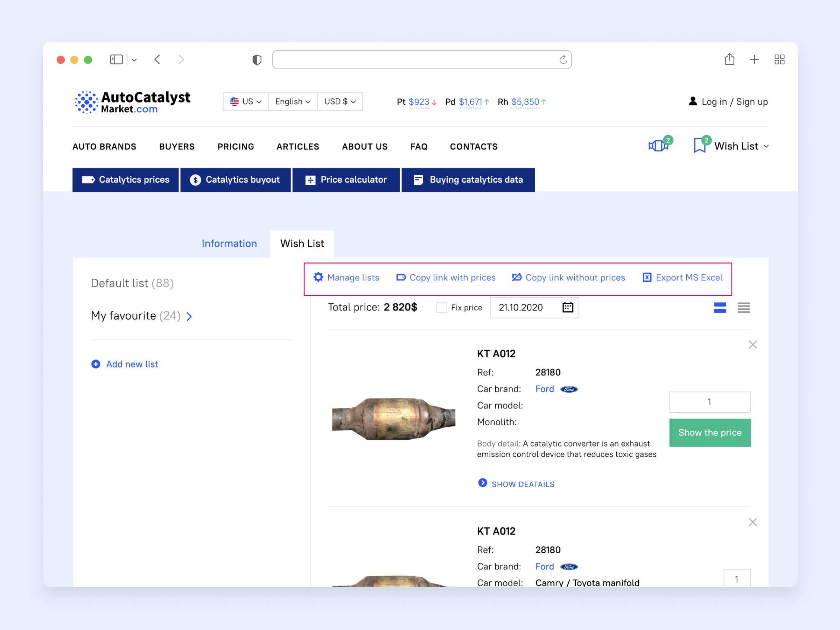Expand SHOW DEATAILS for first item
Viewport: 840px width, 630px height.
pyautogui.click(x=522, y=484)
